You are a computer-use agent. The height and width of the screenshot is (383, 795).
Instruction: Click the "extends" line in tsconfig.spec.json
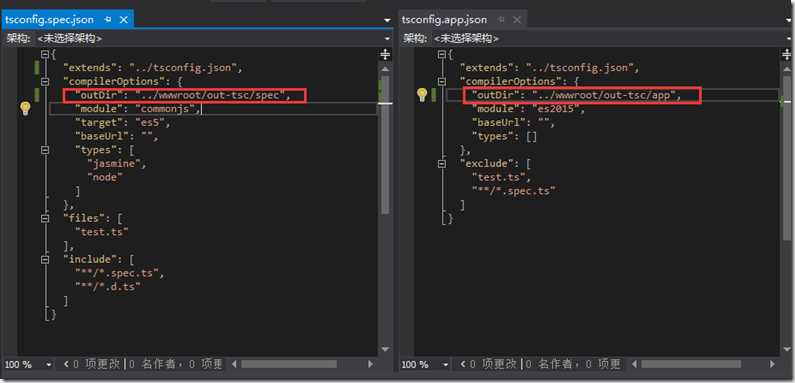154,67
